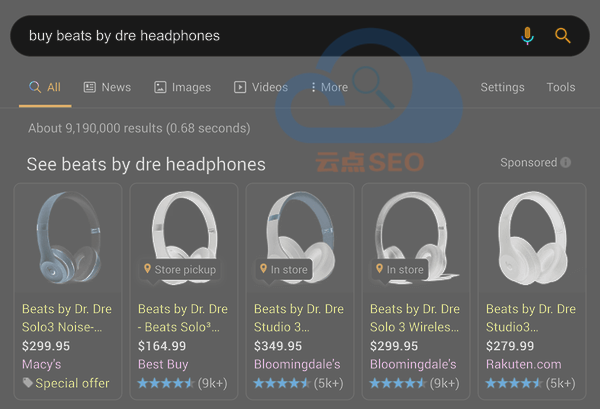
Task: Click the Rakuten.com white headphones image
Action: pos(533,238)
